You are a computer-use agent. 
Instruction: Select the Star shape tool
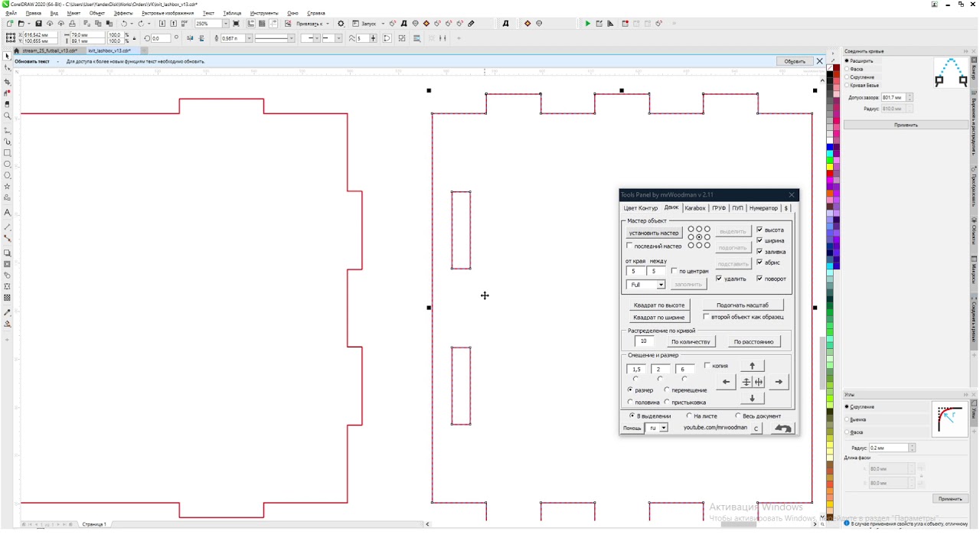point(8,186)
